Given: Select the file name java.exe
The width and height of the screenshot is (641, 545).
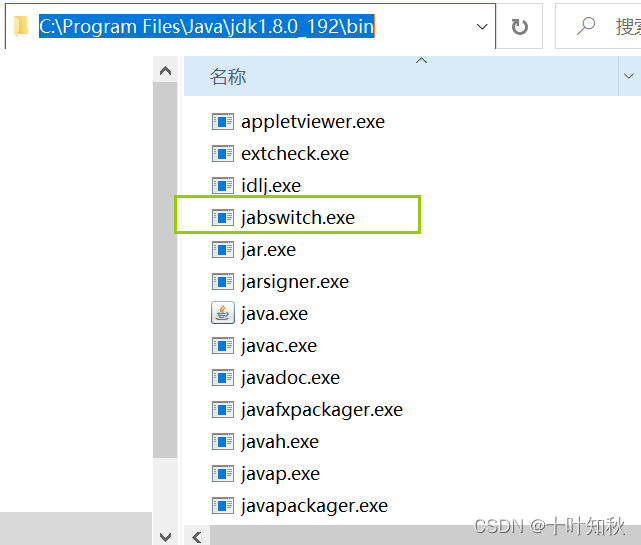Looking at the screenshot, I should (274, 314).
